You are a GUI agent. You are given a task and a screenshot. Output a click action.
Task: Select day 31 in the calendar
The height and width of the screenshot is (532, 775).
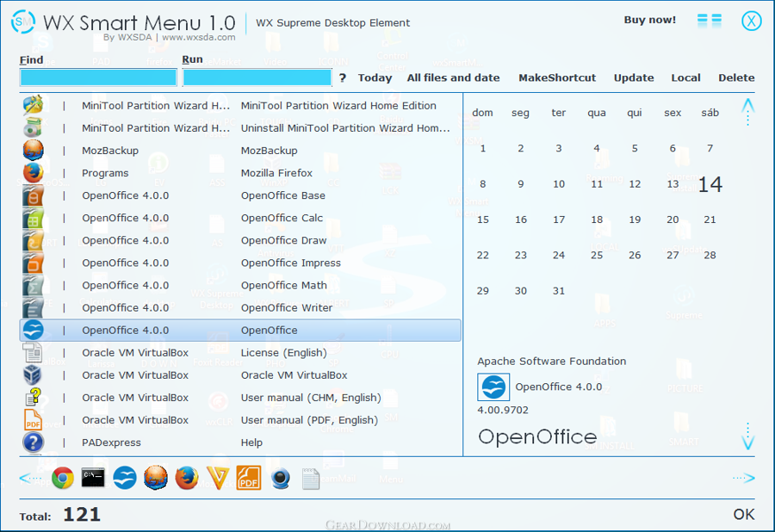click(559, 290)
